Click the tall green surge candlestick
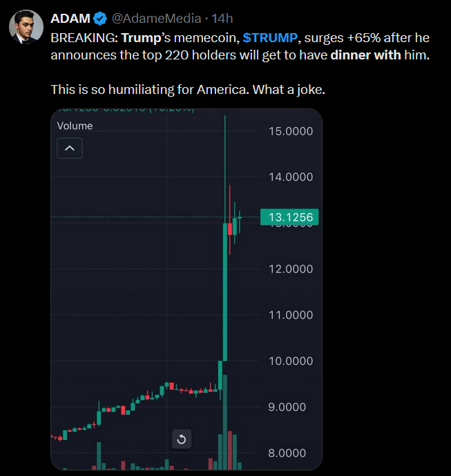Image resolution: width=451 pixels, height=476 pixels. [x=225, y=292]
